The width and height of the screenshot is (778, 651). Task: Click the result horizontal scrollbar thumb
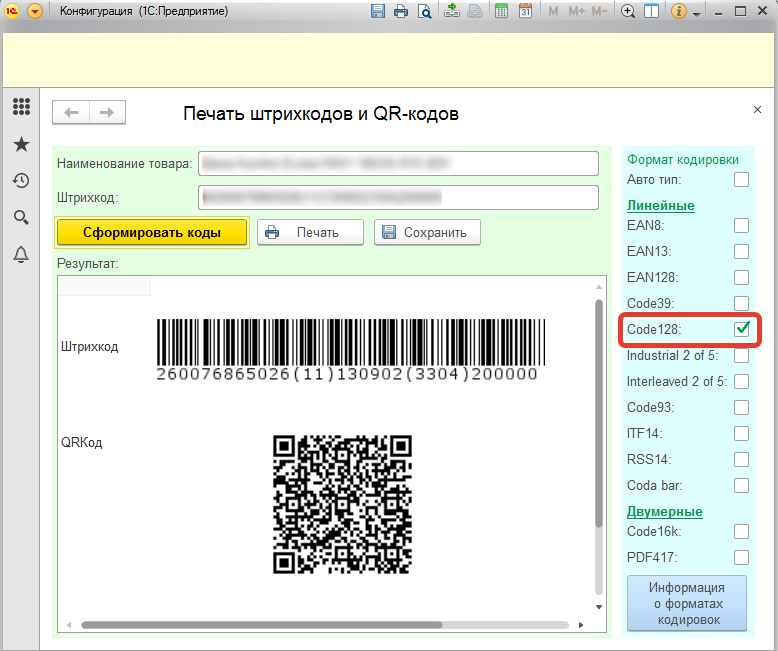[x=261, y=625]
